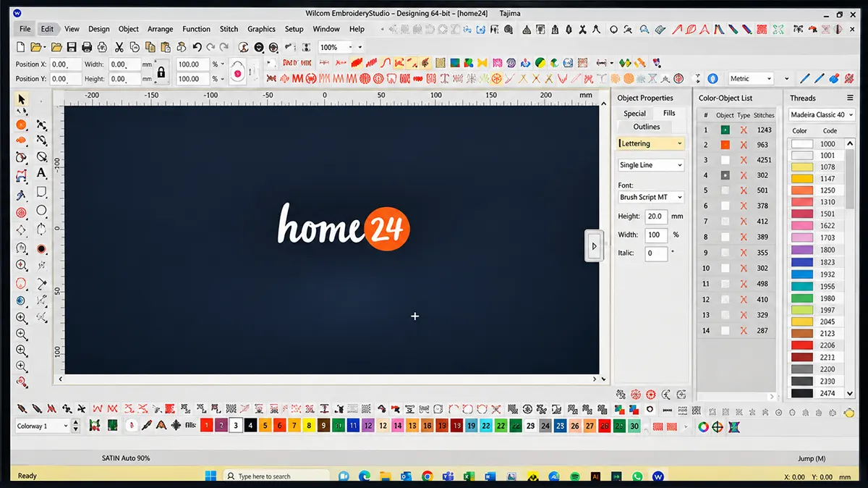Click the Print icon

(87, 47)
